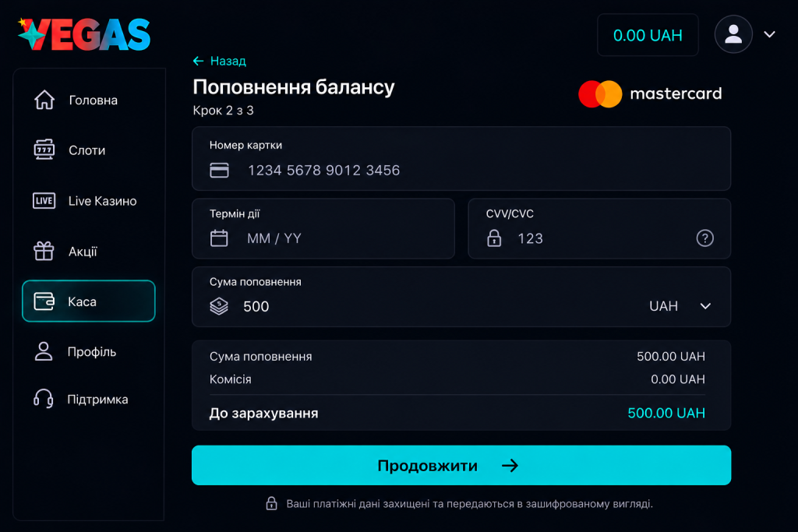Click the CVV help question mark icon
The image size is (798, 532).
(x=704, y=238)
